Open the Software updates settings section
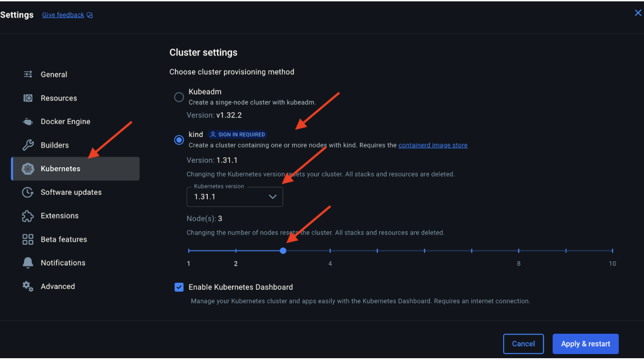644x360 pixels. [71, 192]
